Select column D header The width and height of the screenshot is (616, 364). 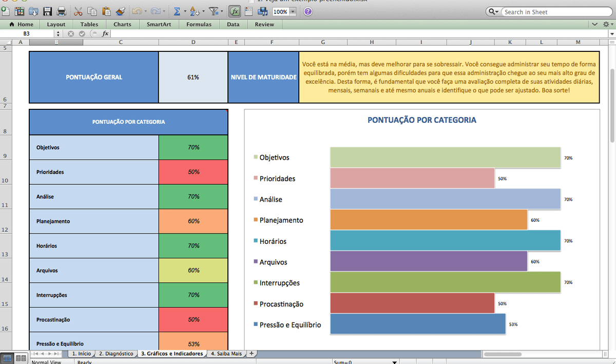click(x=194, y=43)
